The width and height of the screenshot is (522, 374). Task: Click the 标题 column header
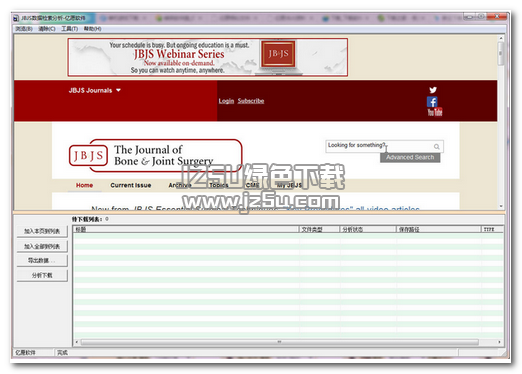pyautogui.click(x=186, y=229)
